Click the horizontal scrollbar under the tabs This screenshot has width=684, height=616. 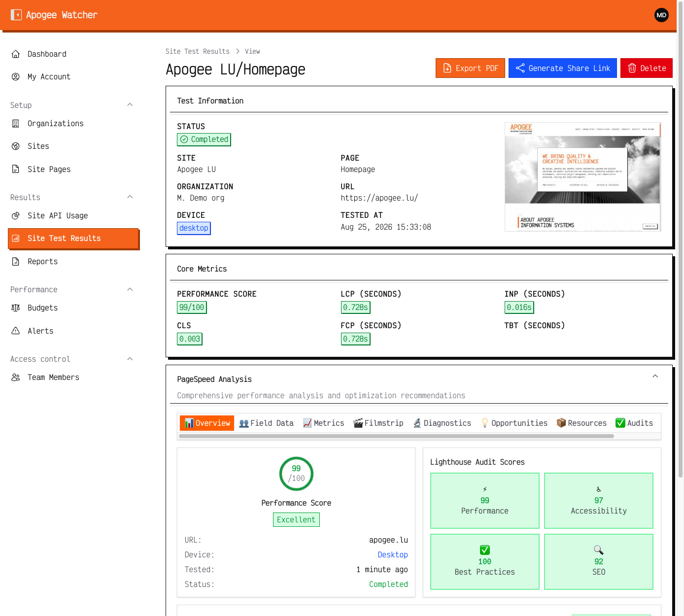point(396,436)
